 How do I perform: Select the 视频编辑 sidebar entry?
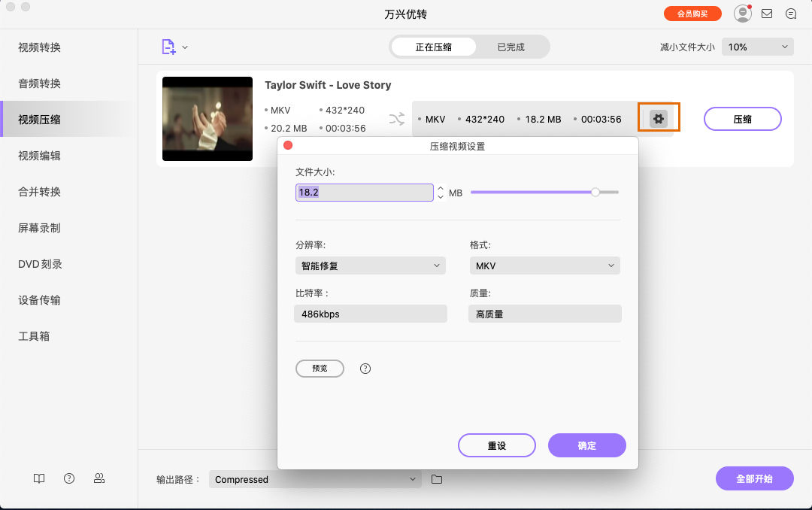click(x=38, y=156)
